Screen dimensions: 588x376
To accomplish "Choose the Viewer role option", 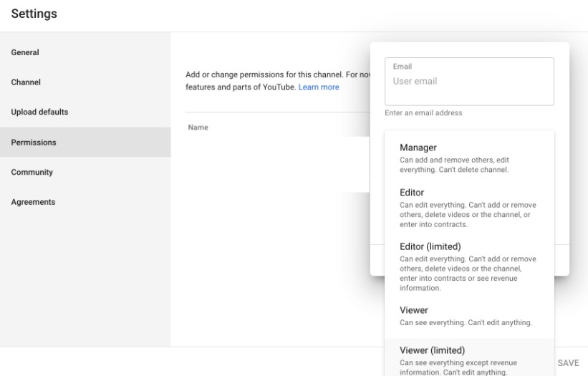I will [x=469, y=316].
